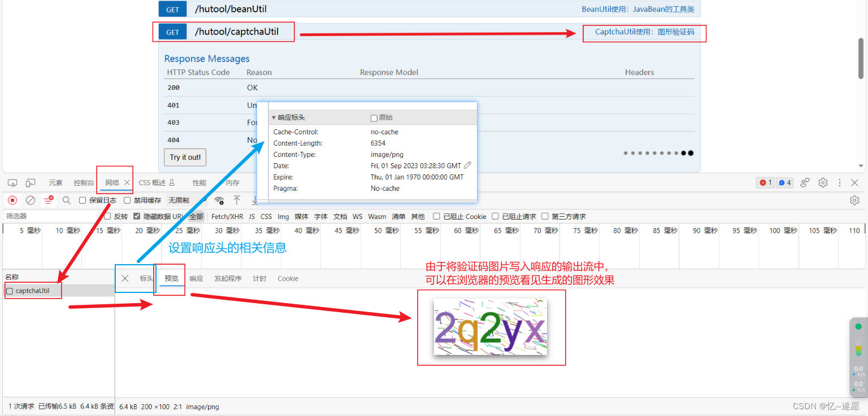
Task: Open 预览 details tab
Action: pyautogui.click(x=171, y=278)
